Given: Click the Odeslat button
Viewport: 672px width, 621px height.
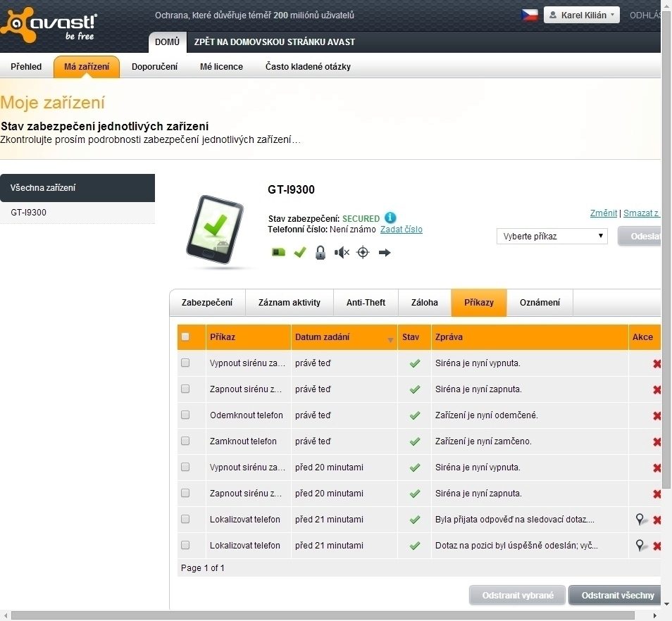Looking at the screenshot, I should [640, 236].
